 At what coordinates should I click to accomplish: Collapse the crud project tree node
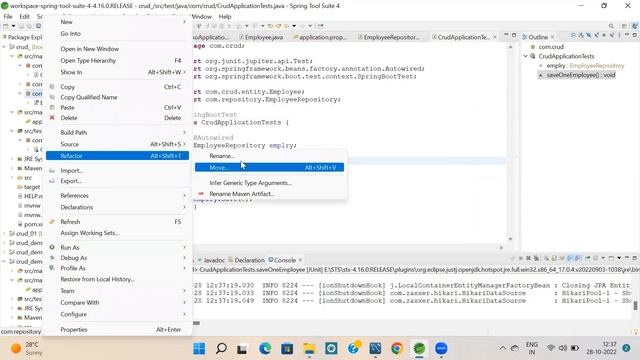click(4, 47)
